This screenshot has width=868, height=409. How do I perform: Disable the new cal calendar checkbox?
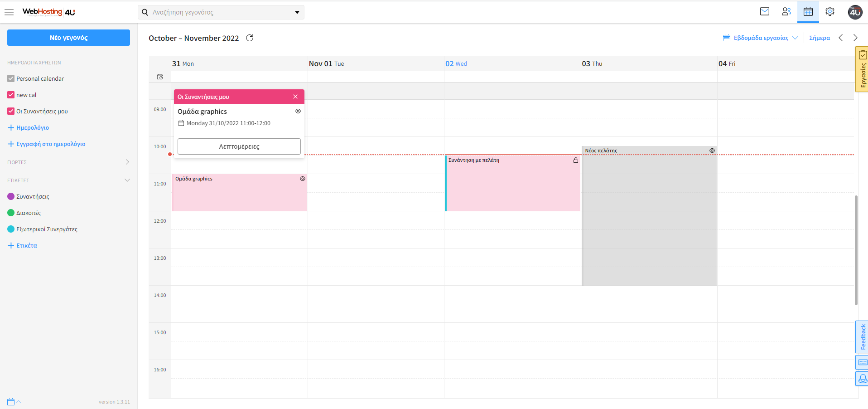(10, 94)
